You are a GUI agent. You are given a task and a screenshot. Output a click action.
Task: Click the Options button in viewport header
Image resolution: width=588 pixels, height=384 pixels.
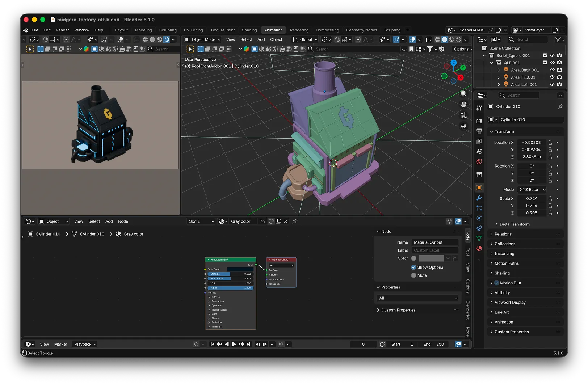[461, 49]
